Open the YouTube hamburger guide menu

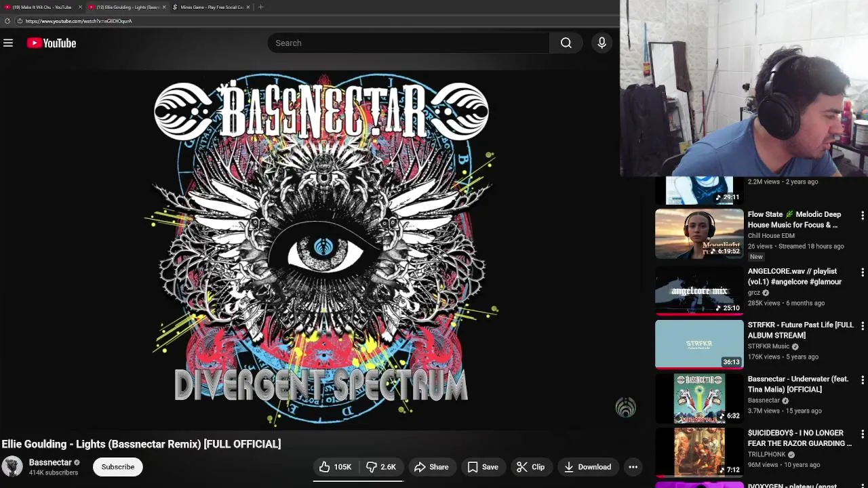coord(8,43)
